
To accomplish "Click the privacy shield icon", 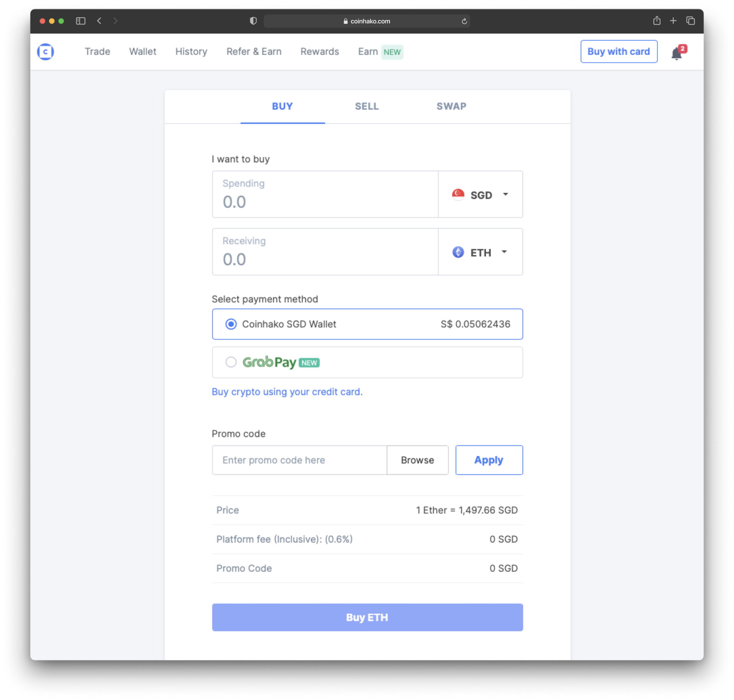I will point(253,21).
